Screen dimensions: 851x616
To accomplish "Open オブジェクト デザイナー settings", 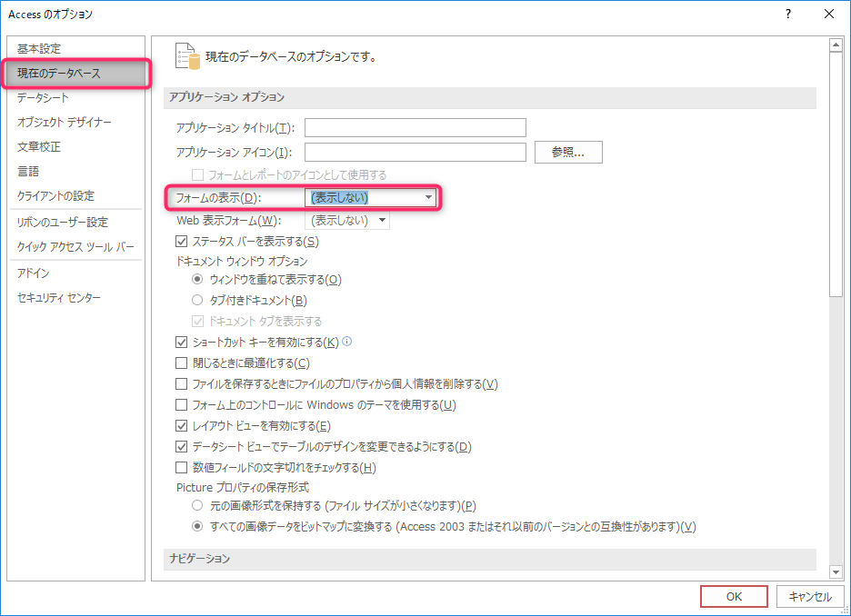I will (76, 122).
